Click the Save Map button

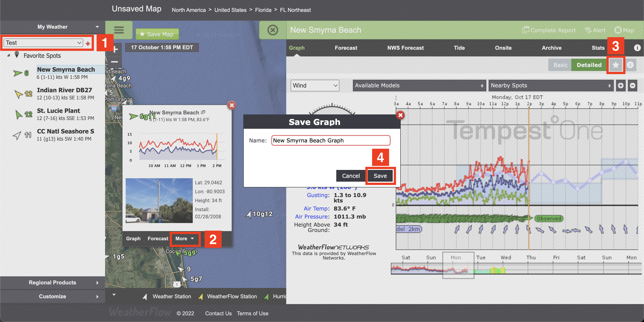(157, 34)
